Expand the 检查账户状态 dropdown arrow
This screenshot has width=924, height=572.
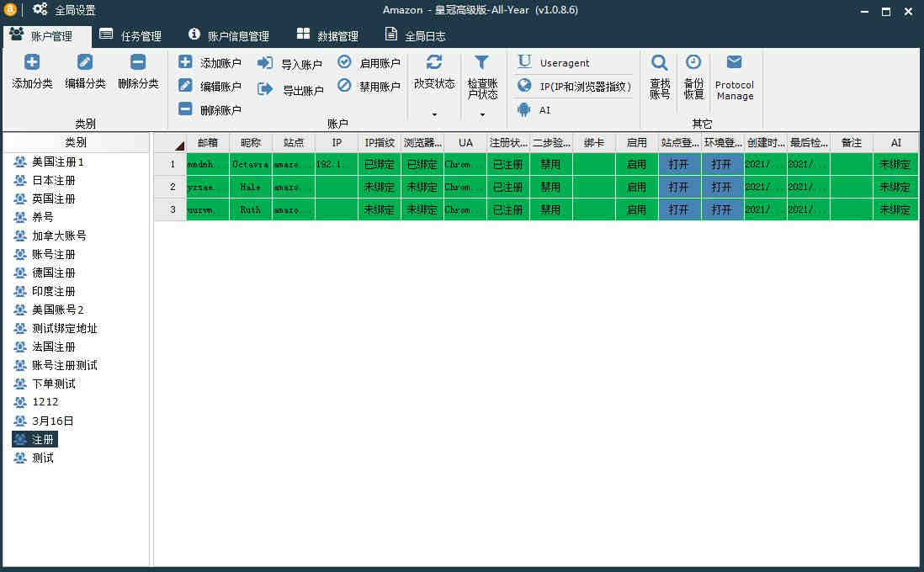(x=482, y=114)
